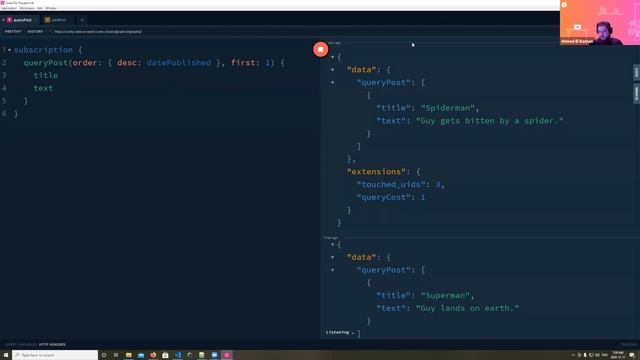Image resolution: width=640 pixels, height=360 pixels.
Task: Open the Query Variables pane
Action: click(x=20, y=344)
